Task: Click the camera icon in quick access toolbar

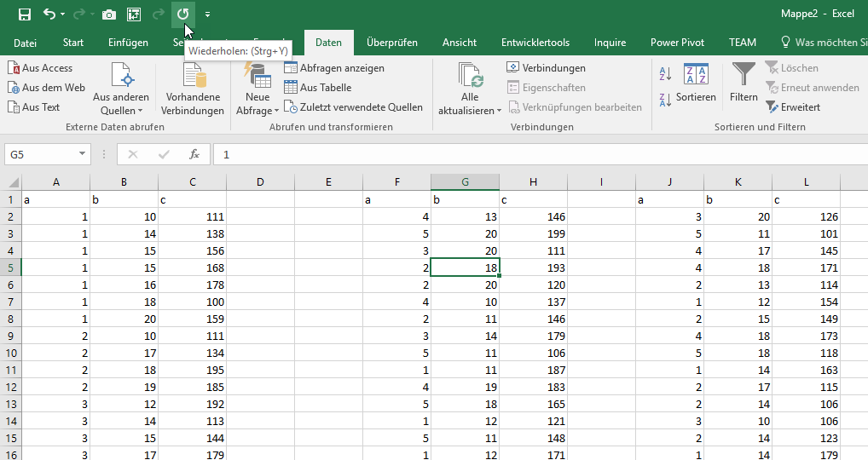Action: click(x=109, y=14)
